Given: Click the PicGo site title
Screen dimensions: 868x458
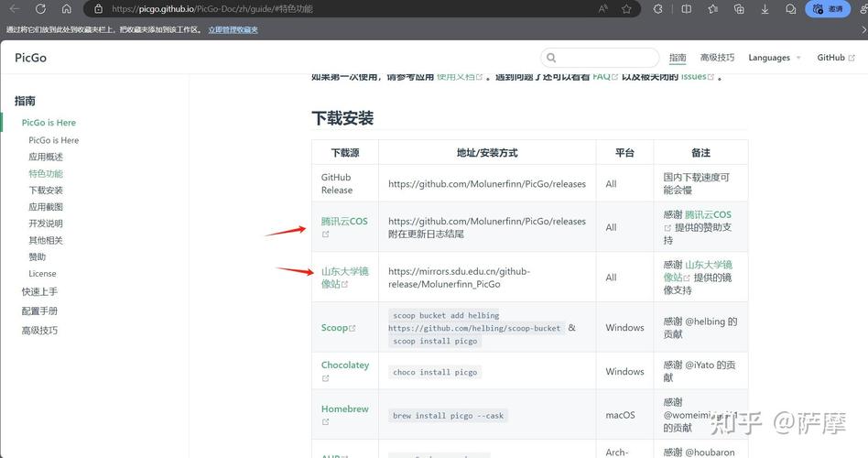Looking at the screenshot, I should point(30,58).
